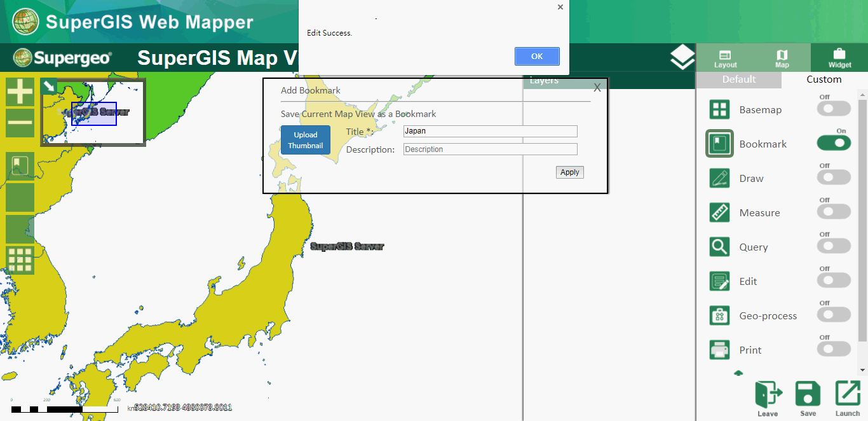This screenshot has height=421, width=868.
Task: Click the Geo-process widget label
Action: point(768,316)
